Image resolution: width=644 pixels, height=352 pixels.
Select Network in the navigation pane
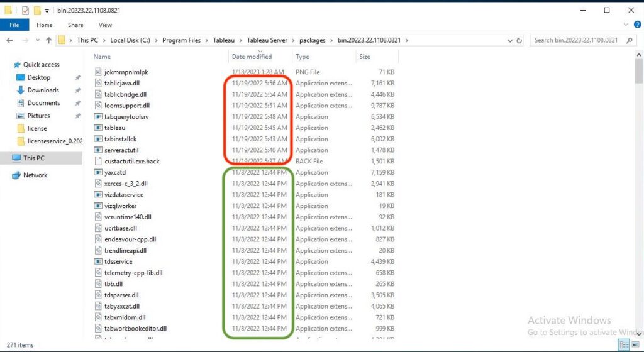click(35, 175)
